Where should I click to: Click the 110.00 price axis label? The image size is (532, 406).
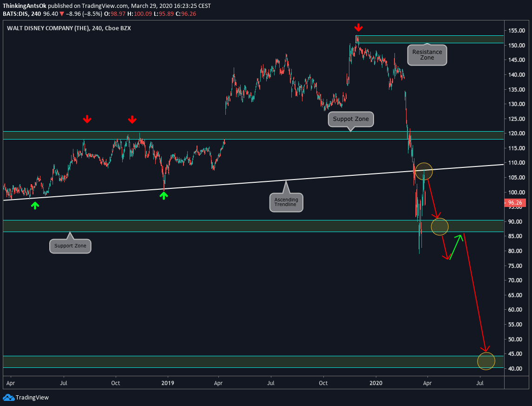516,163
